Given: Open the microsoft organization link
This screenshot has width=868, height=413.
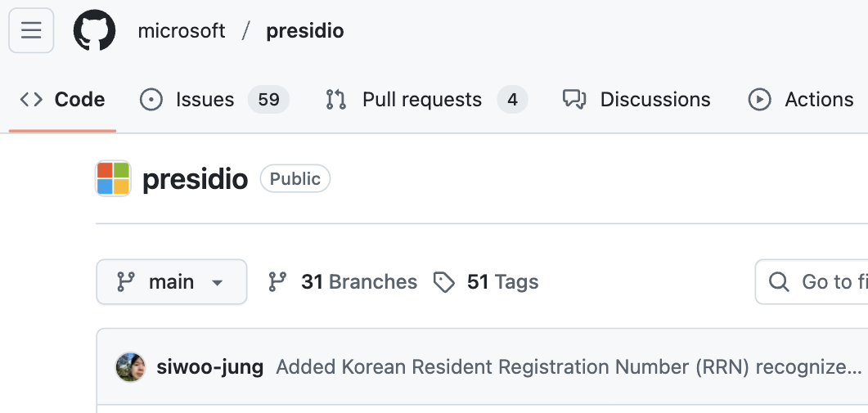Looking at the screenshot, I should [182, 30].
